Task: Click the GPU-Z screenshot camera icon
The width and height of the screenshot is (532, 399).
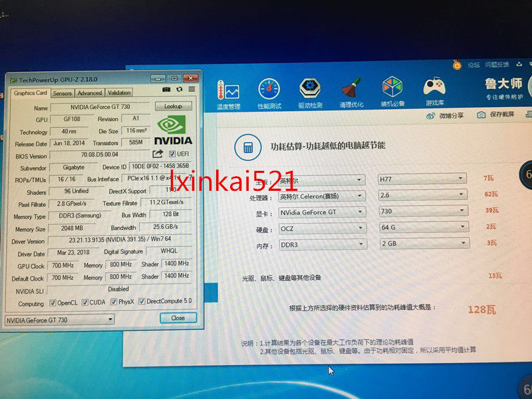Action: click(166, 89)
